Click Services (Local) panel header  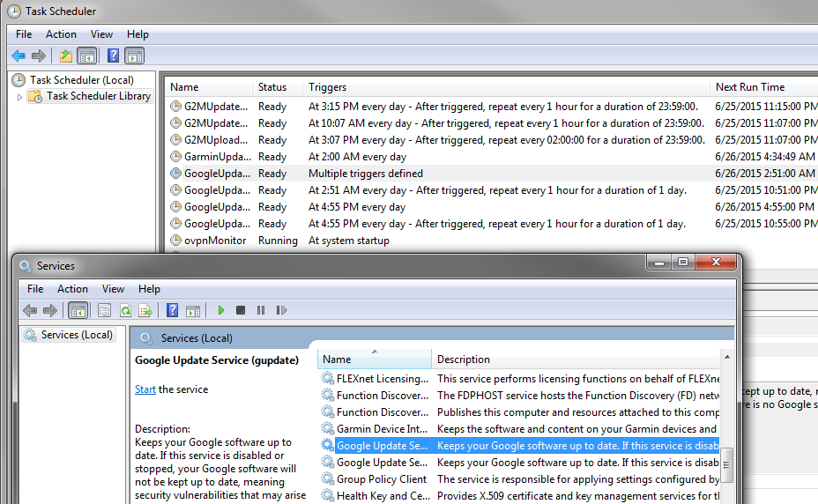click(x=432, y=338)
